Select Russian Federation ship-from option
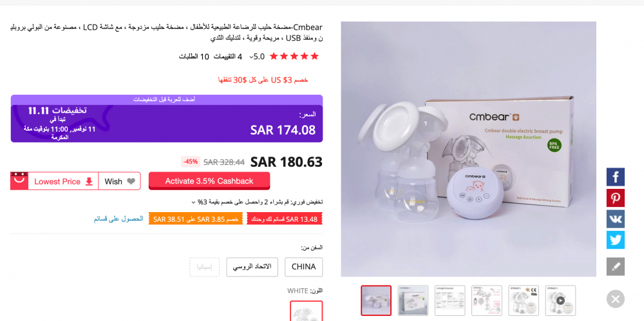Viewport: 644px width, 321px height. pos(252,267)
